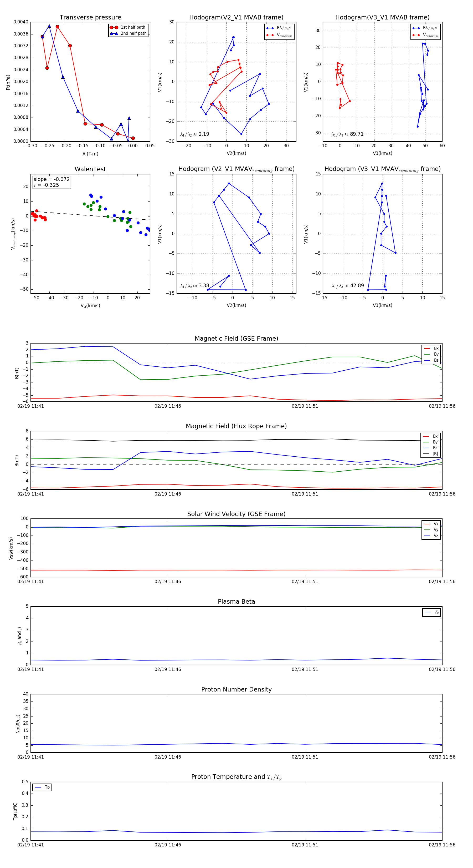Click 'Solar Wind Velocity (GSE Frame)' title
Image resolution: width=473 pixels, height=868 pixels.
[236, 514]
